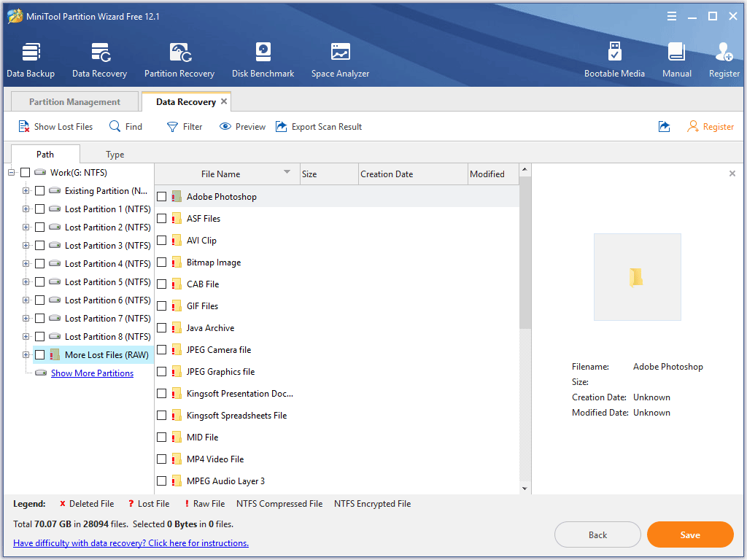Switch to the Type tab
This screenshot has height=560, width=747.
[115, 155]
